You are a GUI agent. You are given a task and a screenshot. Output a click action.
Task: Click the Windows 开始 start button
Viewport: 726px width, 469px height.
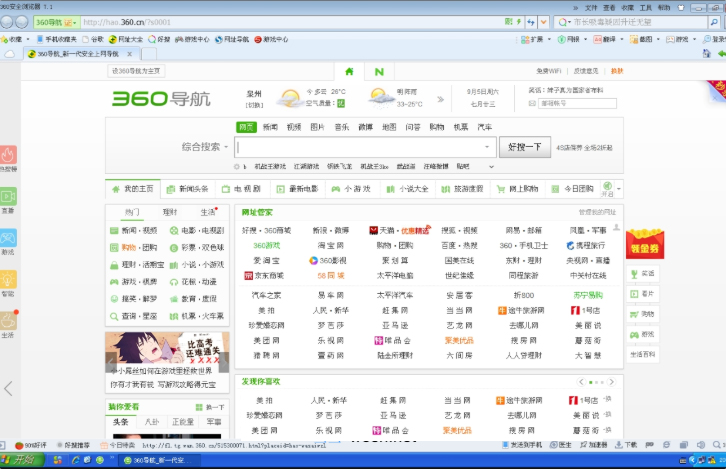(22, 459)
